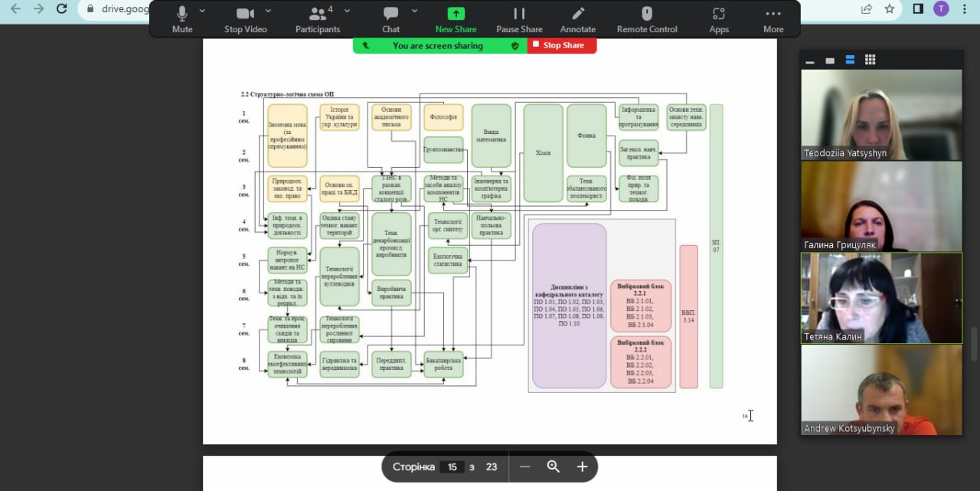
Task: Hide video panel with the minimize-strip icon
Action: pyautogui.click(x=810, y=61)
